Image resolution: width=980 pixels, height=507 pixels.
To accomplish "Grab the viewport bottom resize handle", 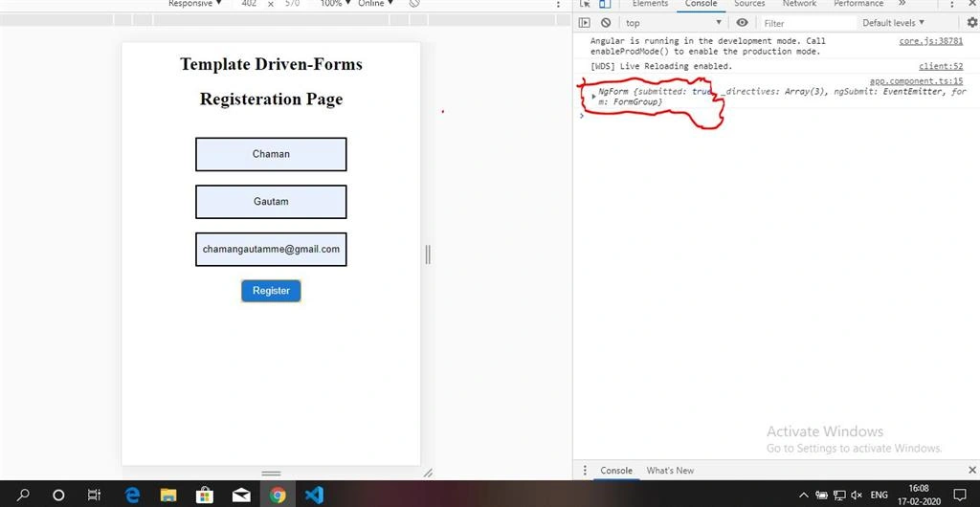I will pyautogui.click(x=271, y=474).
